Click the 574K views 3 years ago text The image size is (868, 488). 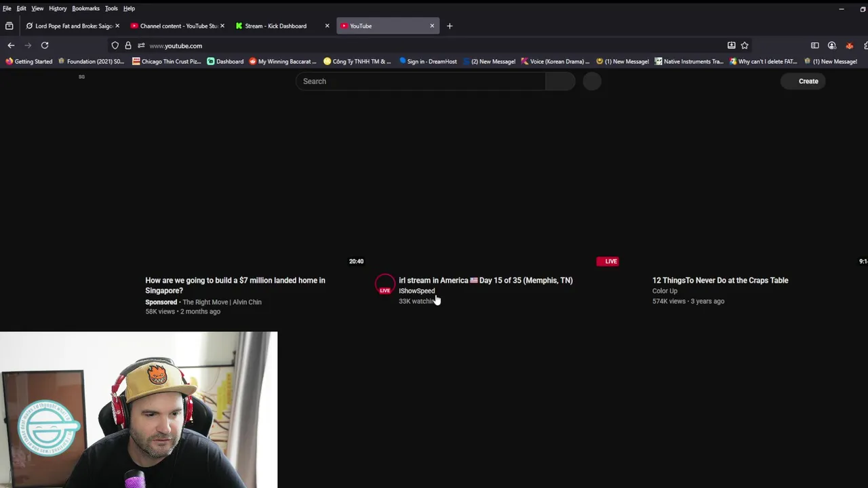pos(688,301)
